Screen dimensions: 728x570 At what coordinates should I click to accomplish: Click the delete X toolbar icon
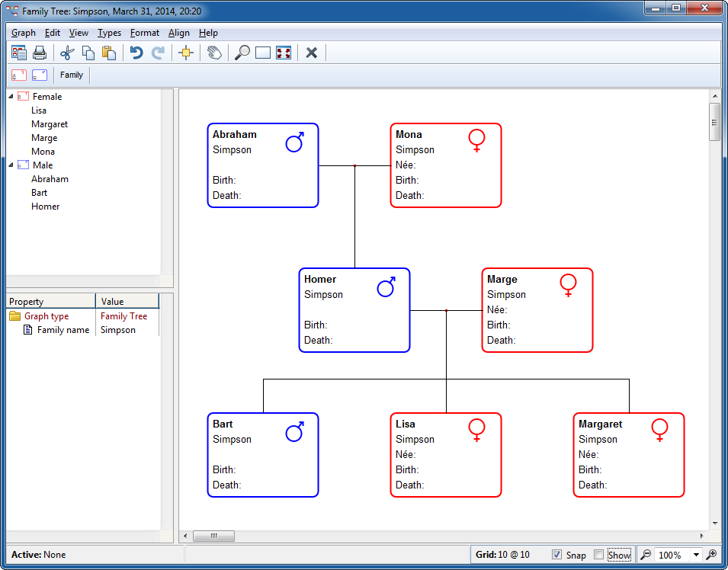pos(312,53)
